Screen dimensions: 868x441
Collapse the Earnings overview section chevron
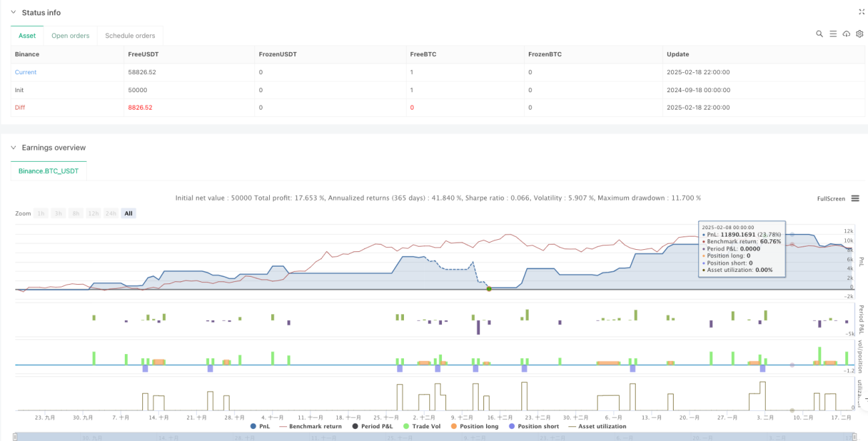13,148
